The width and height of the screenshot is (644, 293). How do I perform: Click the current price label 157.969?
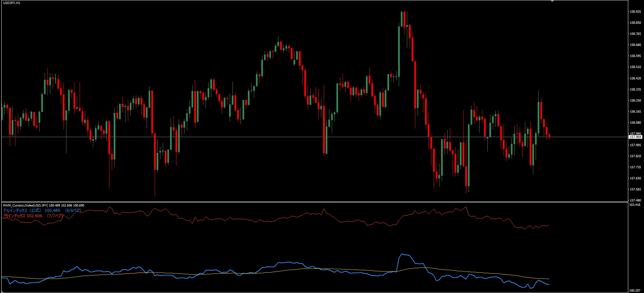636,137
